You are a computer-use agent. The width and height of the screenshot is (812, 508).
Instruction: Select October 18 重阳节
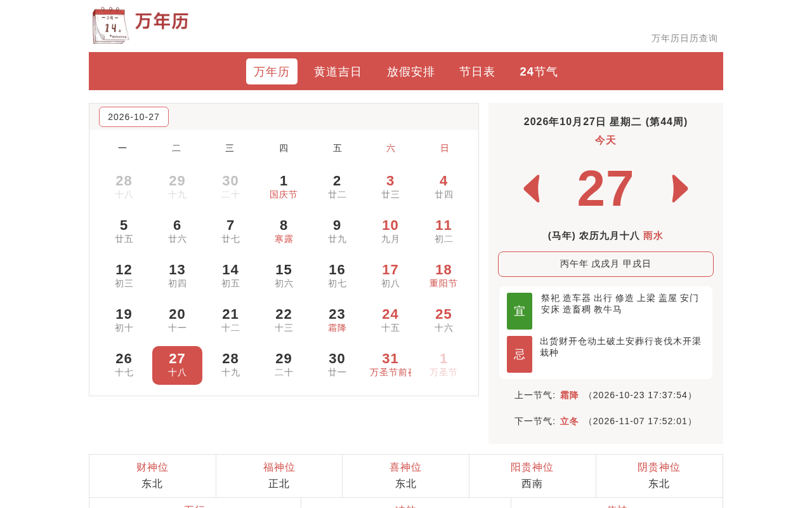click(x=443, y=276)
